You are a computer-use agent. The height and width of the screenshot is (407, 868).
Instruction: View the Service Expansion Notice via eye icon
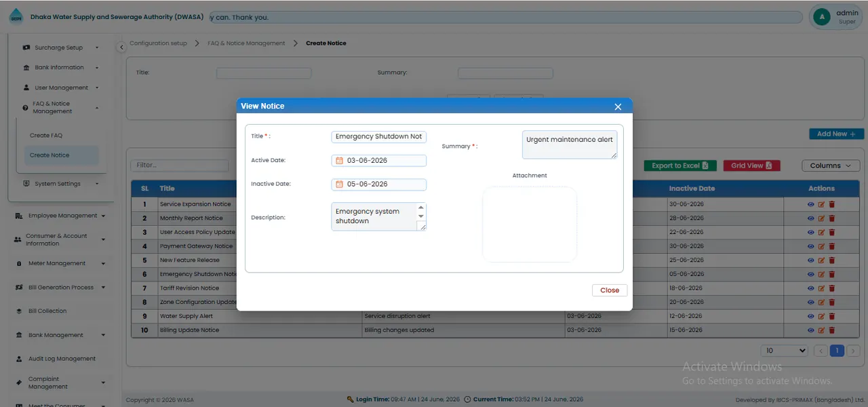tap(811, 204)
